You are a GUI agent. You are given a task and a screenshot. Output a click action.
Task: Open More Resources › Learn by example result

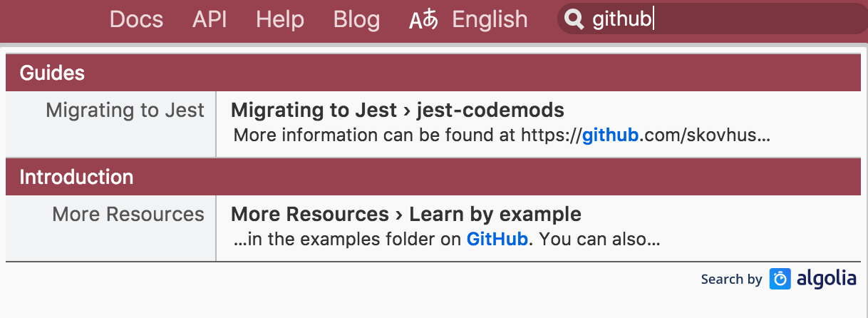click(x=539, y=227)
